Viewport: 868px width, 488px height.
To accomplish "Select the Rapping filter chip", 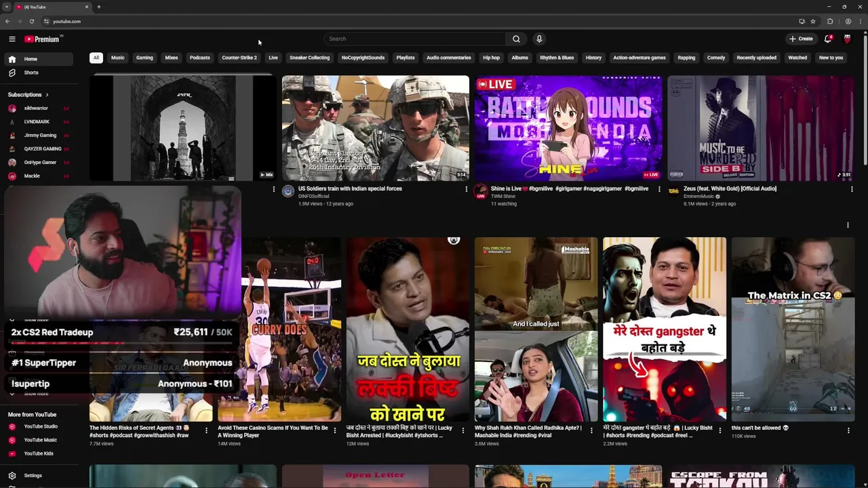I will click(686, 58).
